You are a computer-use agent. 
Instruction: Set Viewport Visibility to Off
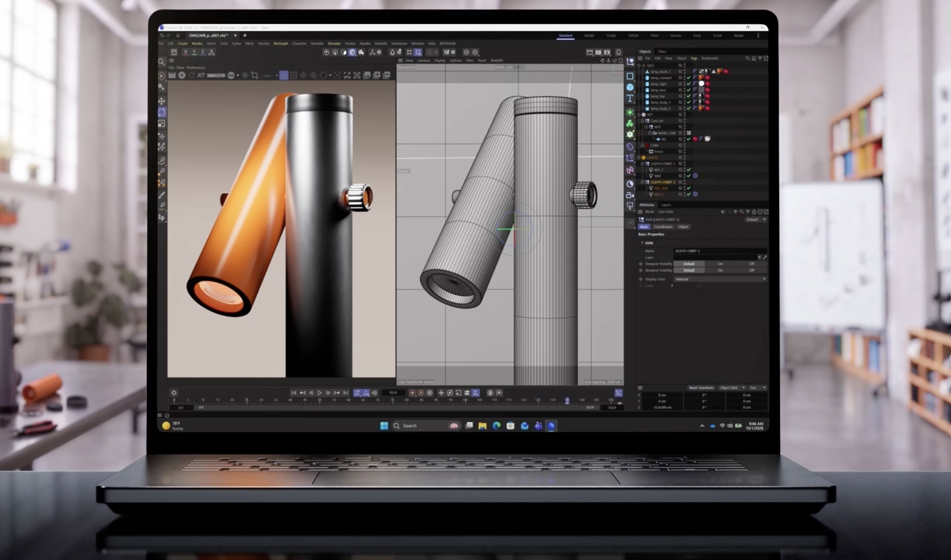point(751,264)
